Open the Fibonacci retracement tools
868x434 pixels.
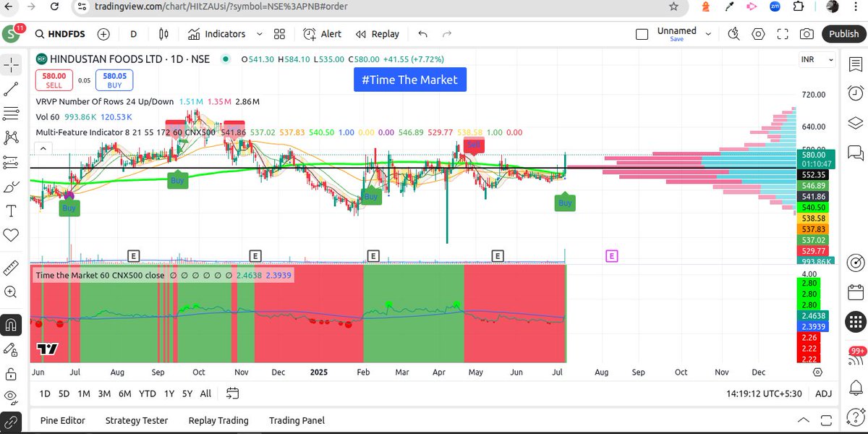click(x=11, y=113)
